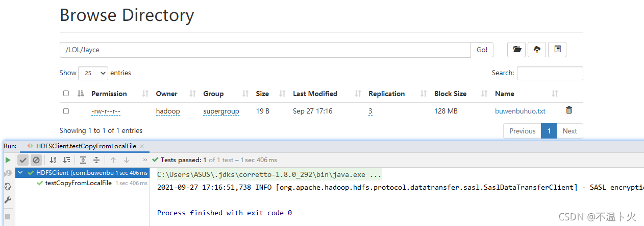Expand all test tree nodes
This screenshot has height=226, width=644.
coord(83,160)
